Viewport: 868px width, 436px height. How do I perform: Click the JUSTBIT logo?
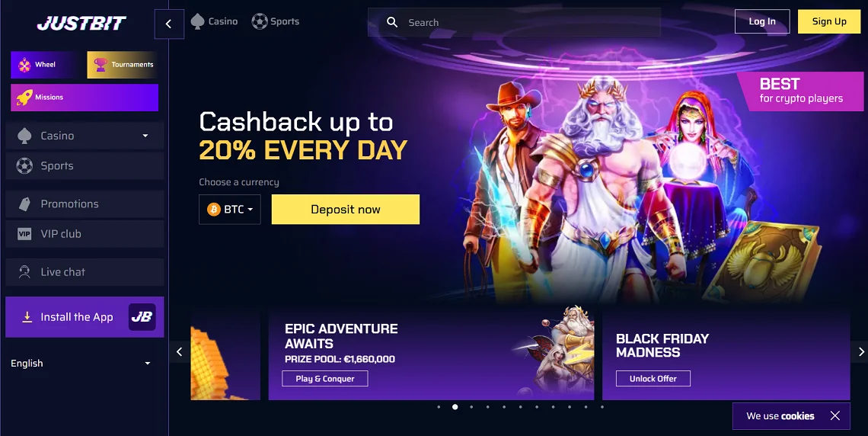click(82, 23)
